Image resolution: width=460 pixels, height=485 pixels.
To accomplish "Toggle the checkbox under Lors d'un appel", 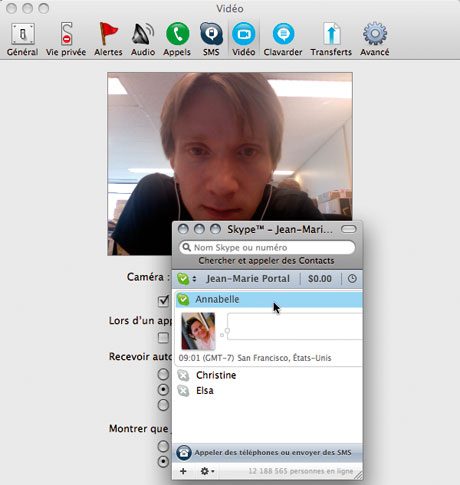I will coord(163,338).
